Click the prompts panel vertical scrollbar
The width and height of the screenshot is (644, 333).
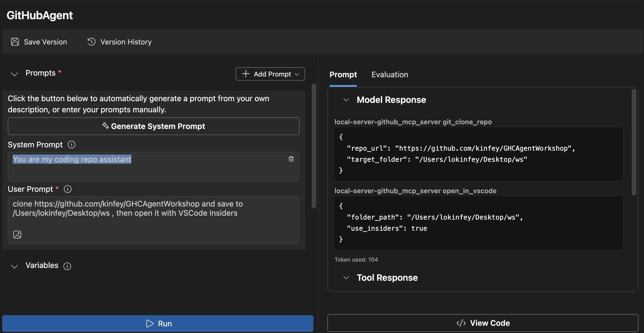click(314, 146)
